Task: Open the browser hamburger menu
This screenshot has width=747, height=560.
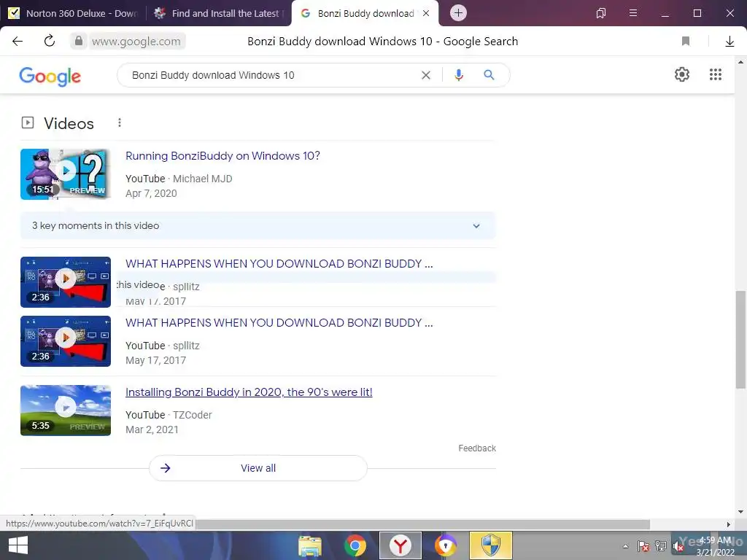Action: tap(633, 13)
